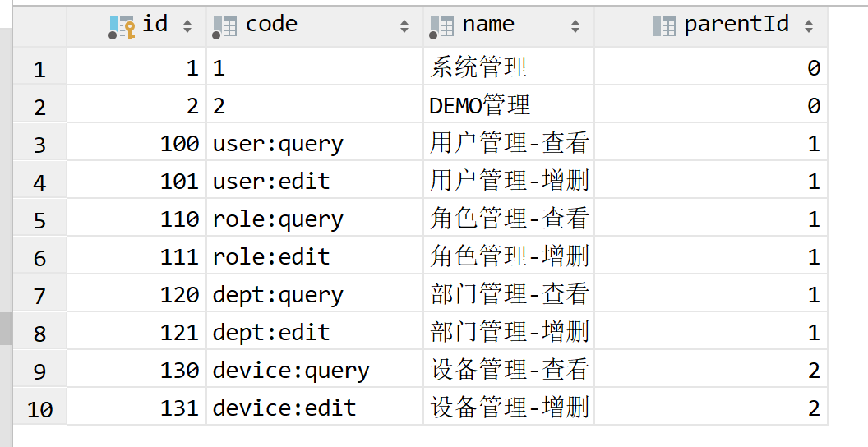Screen dimensions: 868x447
Task: Click the id cell with value 120
Action: pos(136,294)
